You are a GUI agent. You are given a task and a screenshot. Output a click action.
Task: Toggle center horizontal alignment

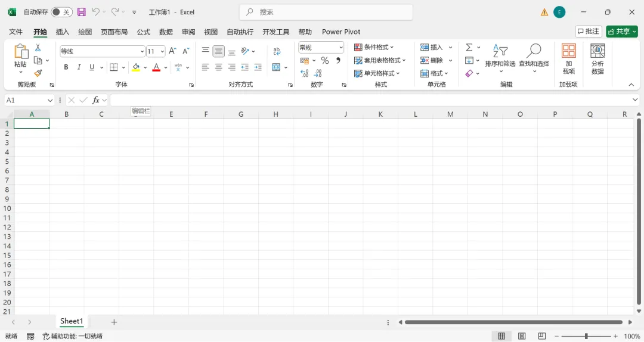click(x=218, y=67)
